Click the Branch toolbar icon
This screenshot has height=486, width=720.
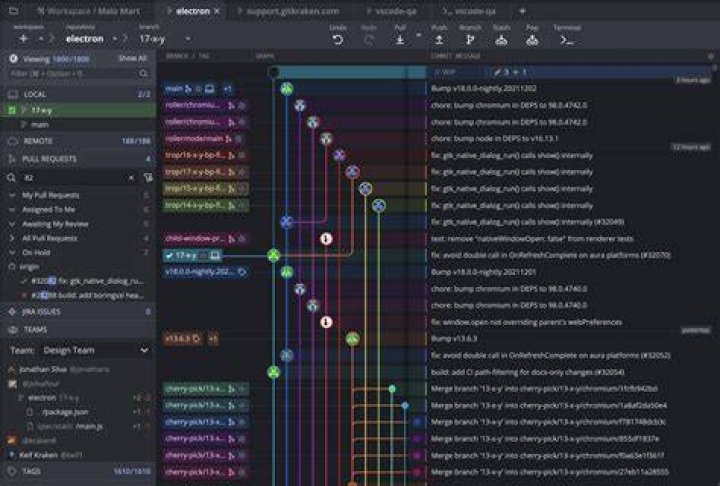click(470, 40)
